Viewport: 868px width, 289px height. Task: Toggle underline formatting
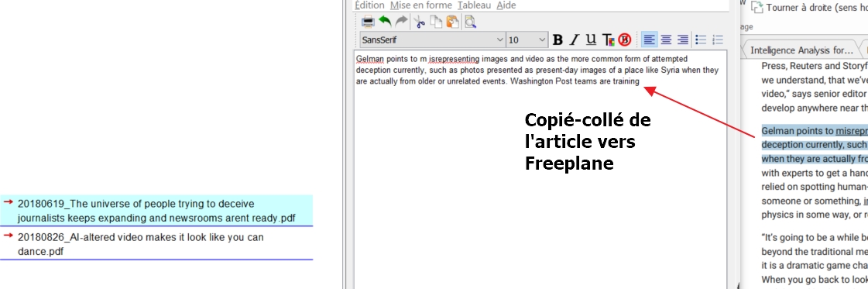pos(592,40)
